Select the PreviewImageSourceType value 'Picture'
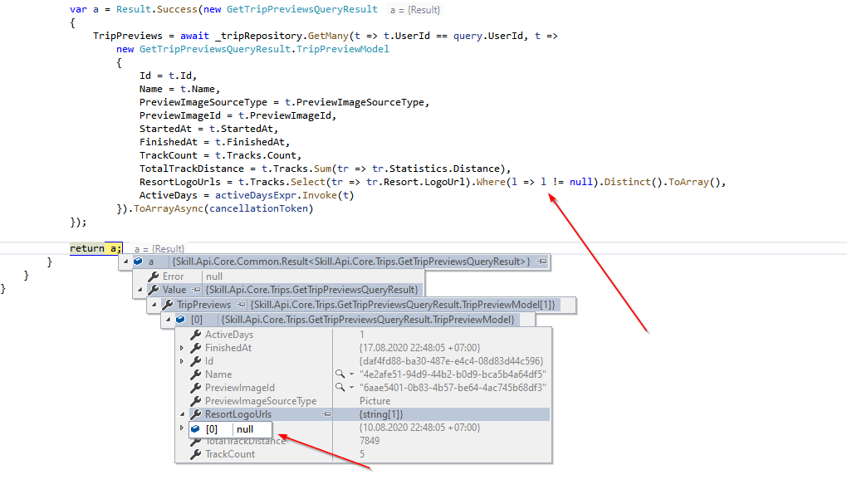 click(x=374, y=400)
